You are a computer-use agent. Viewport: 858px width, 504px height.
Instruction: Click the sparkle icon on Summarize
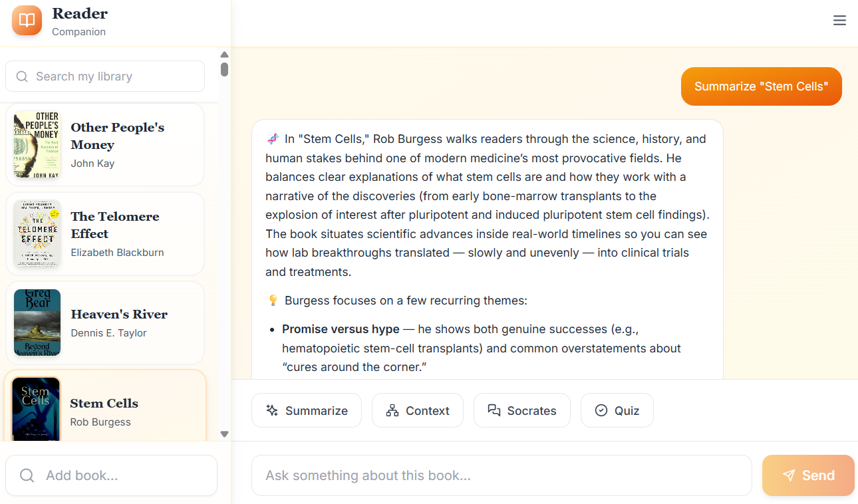[272, 410]
